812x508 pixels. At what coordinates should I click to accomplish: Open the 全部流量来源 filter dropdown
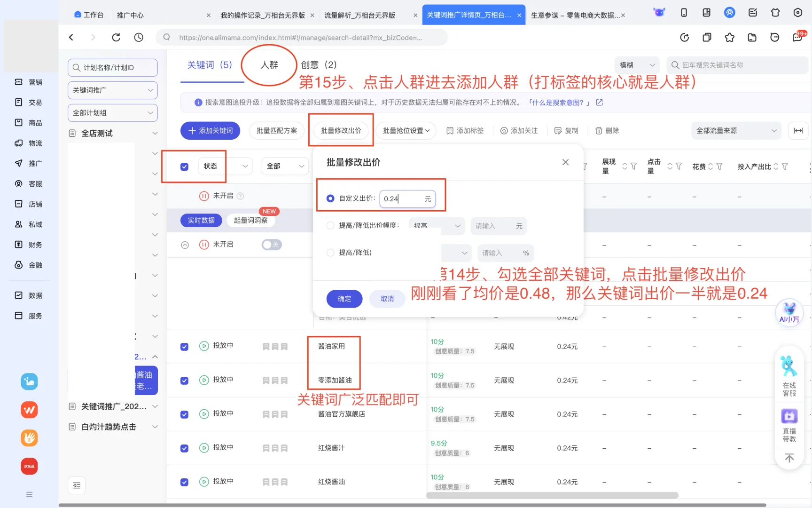pos(736,131)
